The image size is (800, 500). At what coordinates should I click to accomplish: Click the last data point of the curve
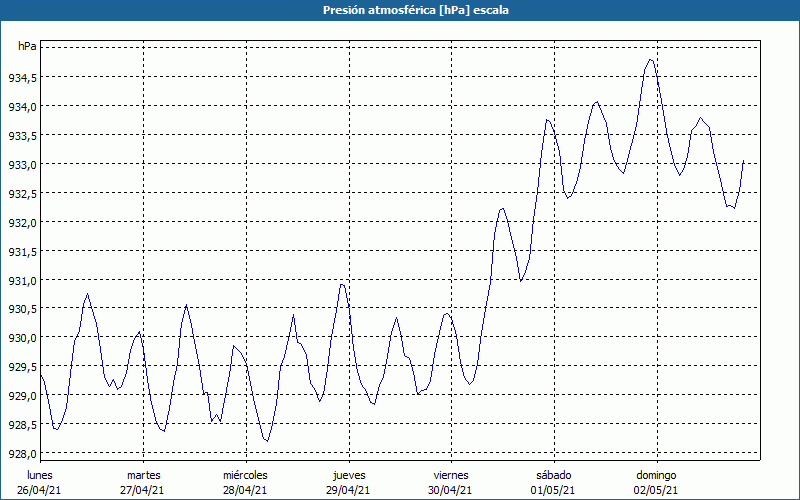tap(744, 161)
